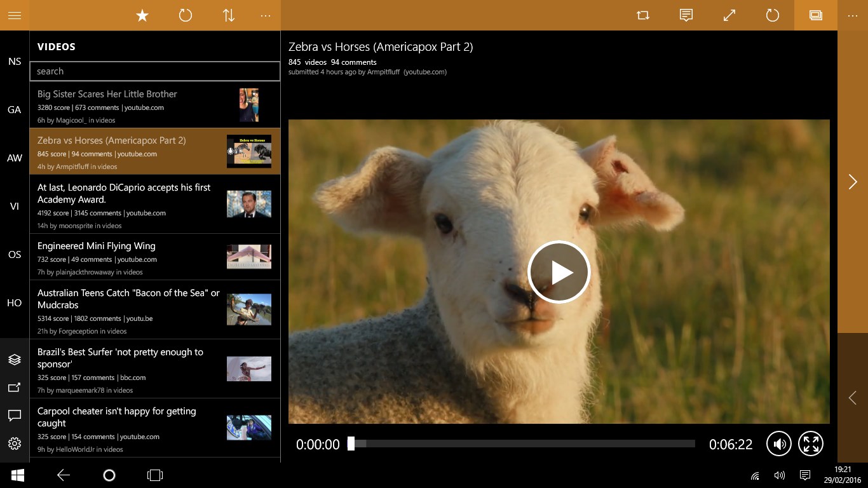Select 'Zebra vs Horses (Americapox Part 2)' list item
The width and height of the screenshot is (868, 488).
click(155, 151)
